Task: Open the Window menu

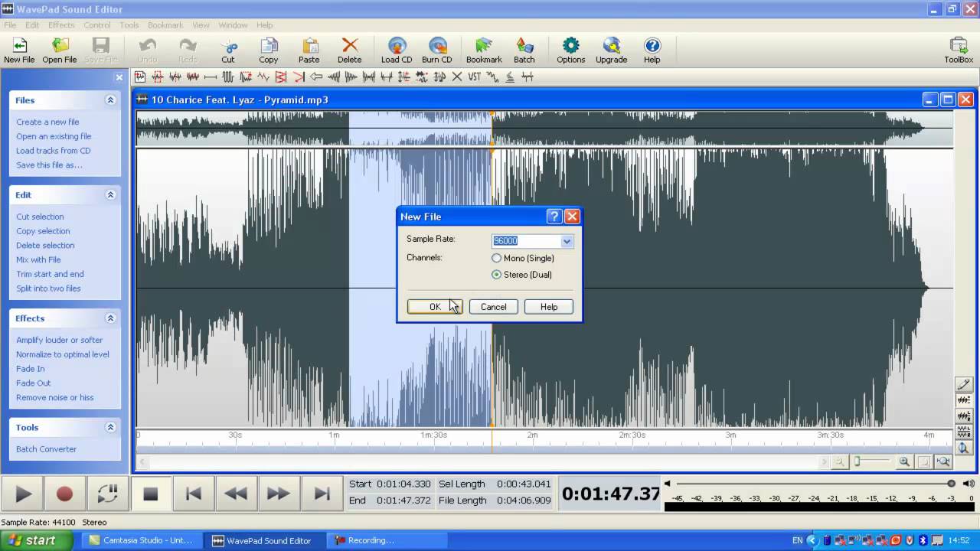Action: coord(233,25)
